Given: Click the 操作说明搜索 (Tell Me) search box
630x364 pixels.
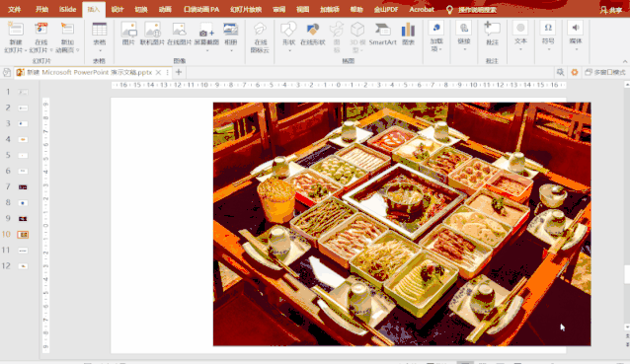Looking at the screenshot, I should pos(477,10).
